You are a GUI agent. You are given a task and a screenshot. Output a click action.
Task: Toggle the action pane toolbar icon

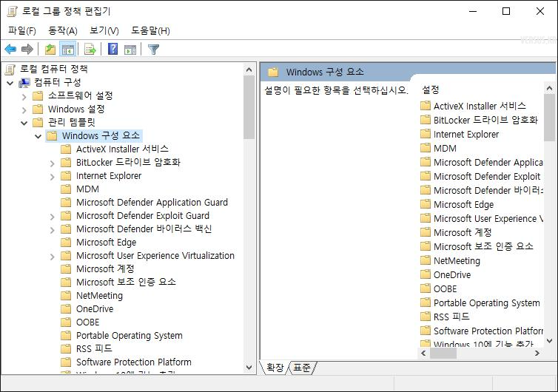(130, 50)
